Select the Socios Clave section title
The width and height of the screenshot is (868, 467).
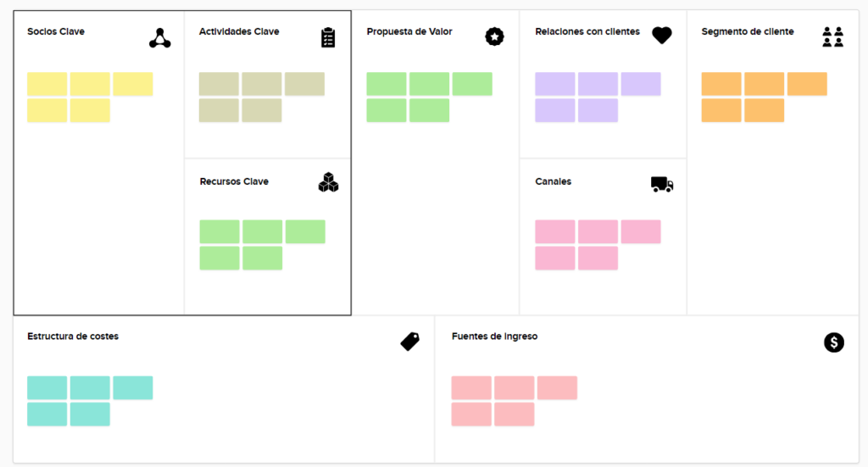[x=56, y=32]
